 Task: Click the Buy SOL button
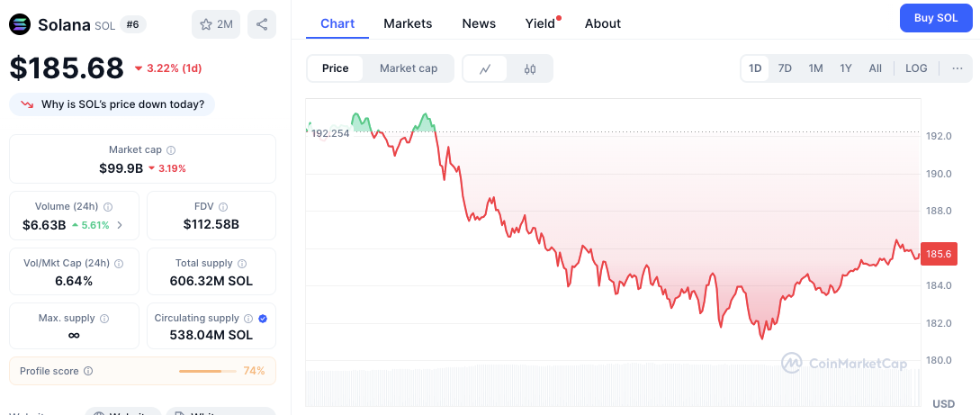[x=936, y=17]
